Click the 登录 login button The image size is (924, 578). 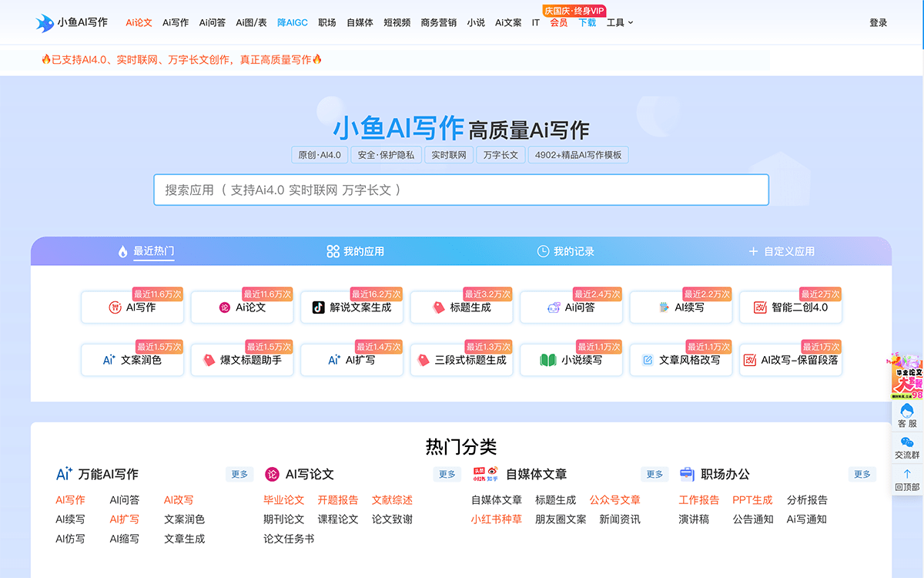pyautogui.click(x=878, y=23)
